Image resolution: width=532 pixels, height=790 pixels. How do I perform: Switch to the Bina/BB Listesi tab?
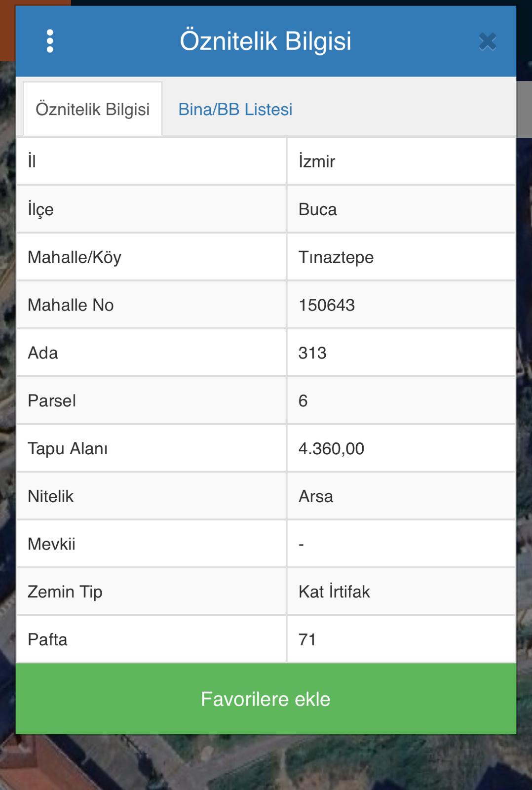coord(235,109)
